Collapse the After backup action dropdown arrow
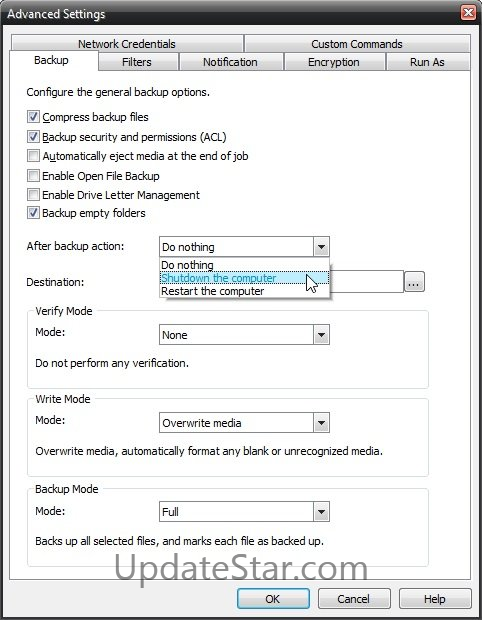The height and width of the screenshot is (620, 482). tap(321, 247)
